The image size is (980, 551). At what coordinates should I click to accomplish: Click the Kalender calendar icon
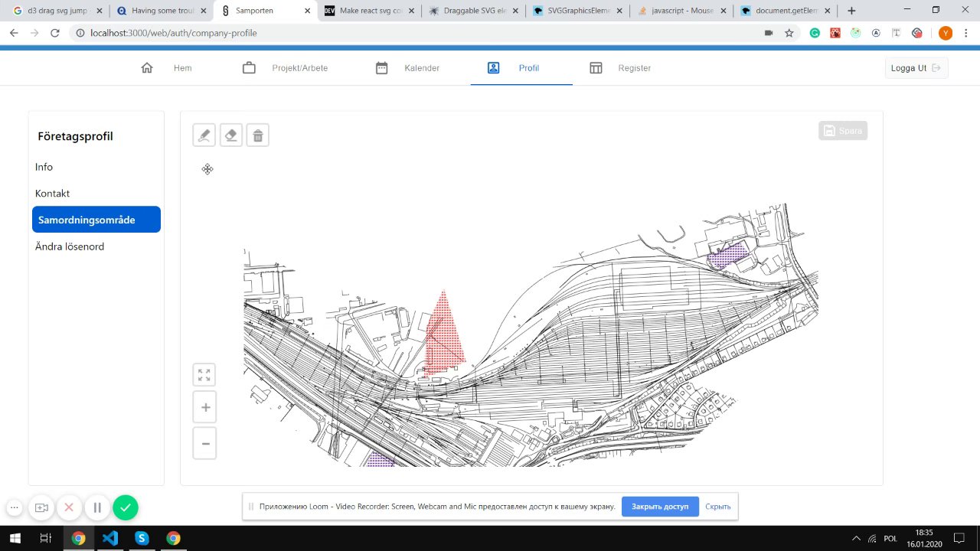pos(381,68)
